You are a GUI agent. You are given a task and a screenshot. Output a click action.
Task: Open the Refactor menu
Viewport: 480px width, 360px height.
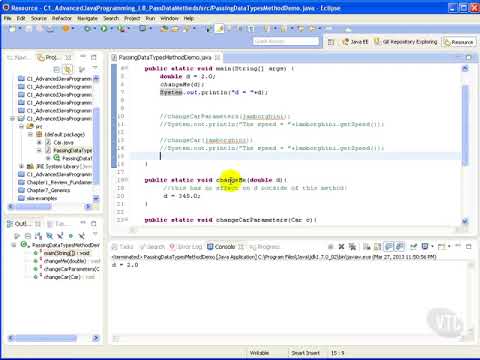coord(62,18)
